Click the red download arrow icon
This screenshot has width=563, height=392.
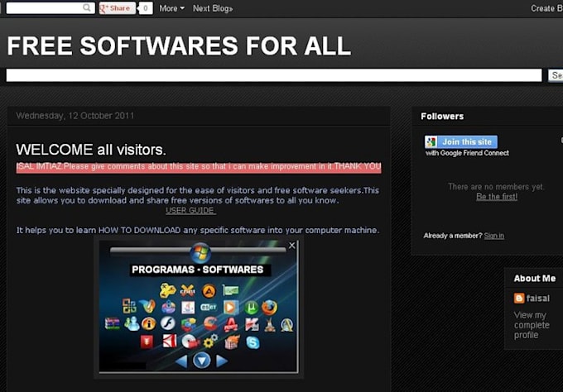[x=147, y=342]
